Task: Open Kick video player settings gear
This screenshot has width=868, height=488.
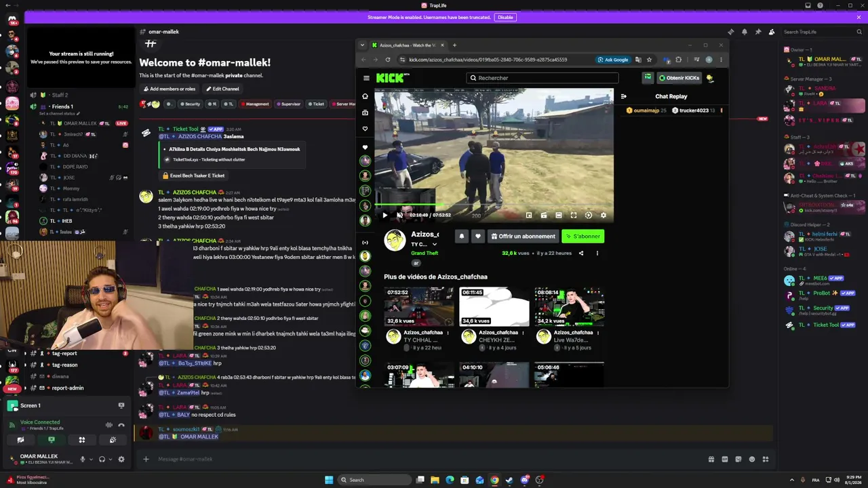Action: click(604, 216)
